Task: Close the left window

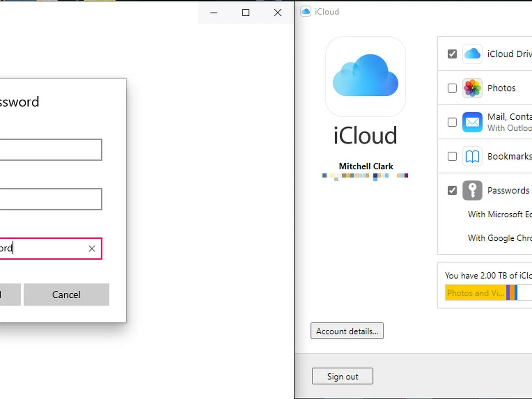Action: [x=278, y=13]
